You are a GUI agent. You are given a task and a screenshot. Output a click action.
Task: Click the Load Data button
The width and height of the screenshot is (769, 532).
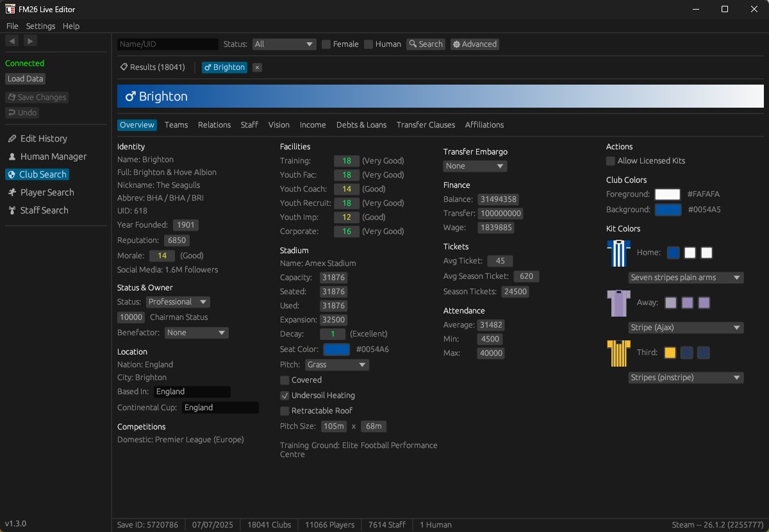(25, 78)
